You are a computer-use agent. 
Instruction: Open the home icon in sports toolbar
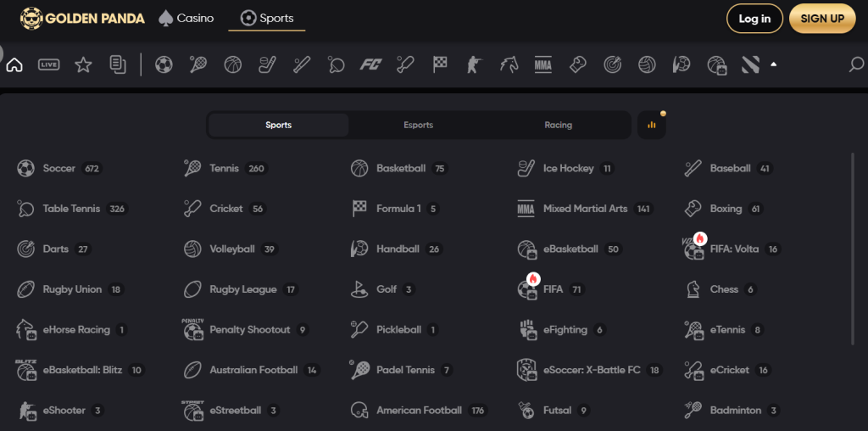[14, 64]
